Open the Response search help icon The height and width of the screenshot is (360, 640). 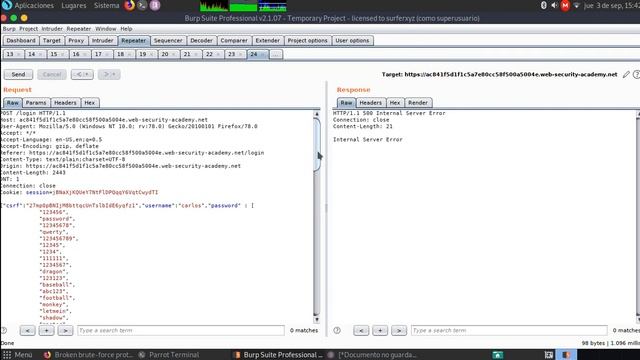click(337, 330)
